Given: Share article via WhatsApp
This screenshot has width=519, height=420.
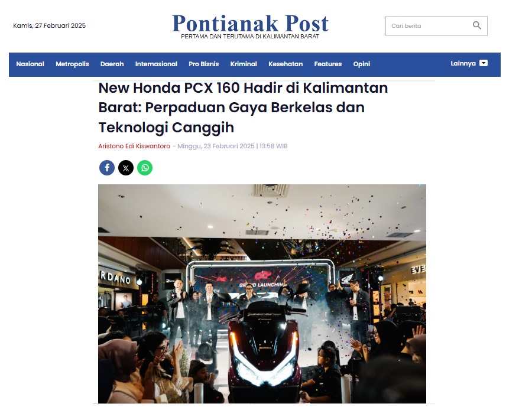Looking at the screenshot, I should 145,168.
